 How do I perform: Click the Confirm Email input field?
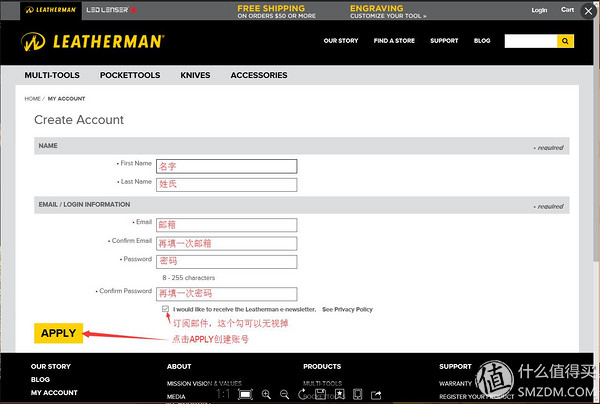click(x=227, y=243)
